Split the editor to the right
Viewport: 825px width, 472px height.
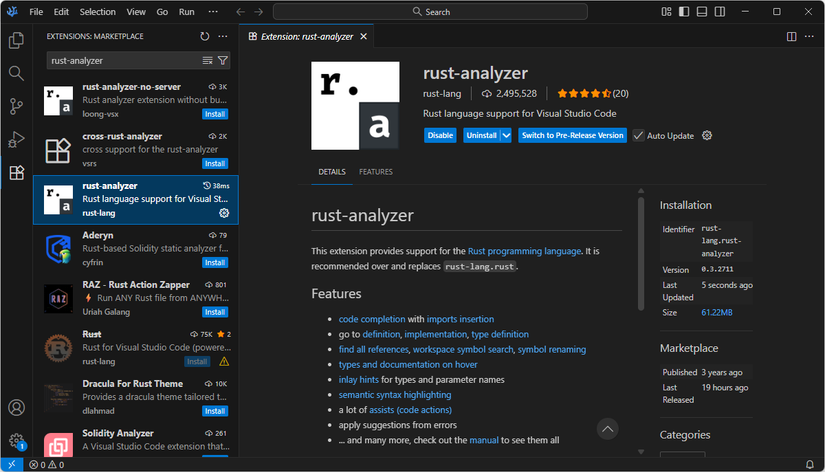[x=791, y=36]
